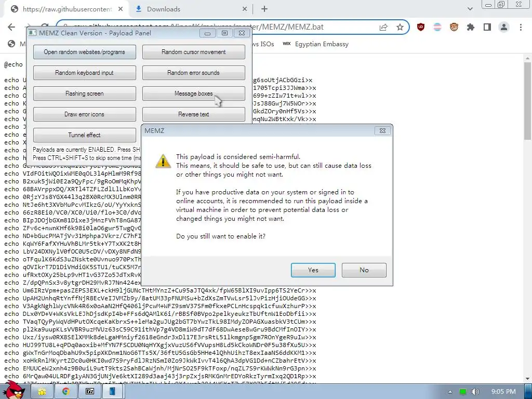This screenshot has height=399, width=532.
Task: Click Flashing screen payload button
Action: click(85, 94)
